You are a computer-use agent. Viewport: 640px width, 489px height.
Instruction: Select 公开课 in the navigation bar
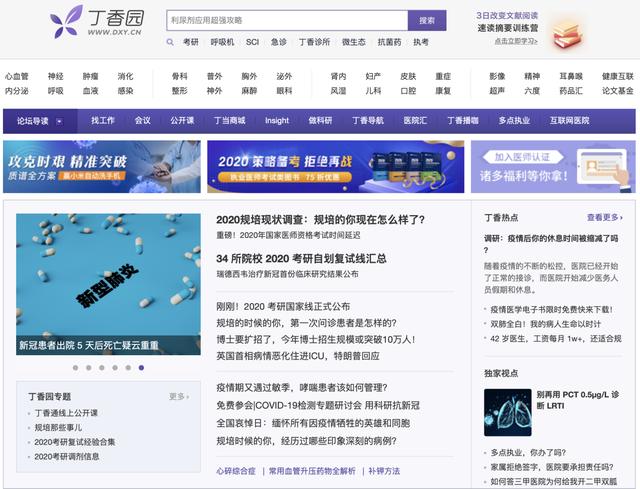[x=182, y=121]
